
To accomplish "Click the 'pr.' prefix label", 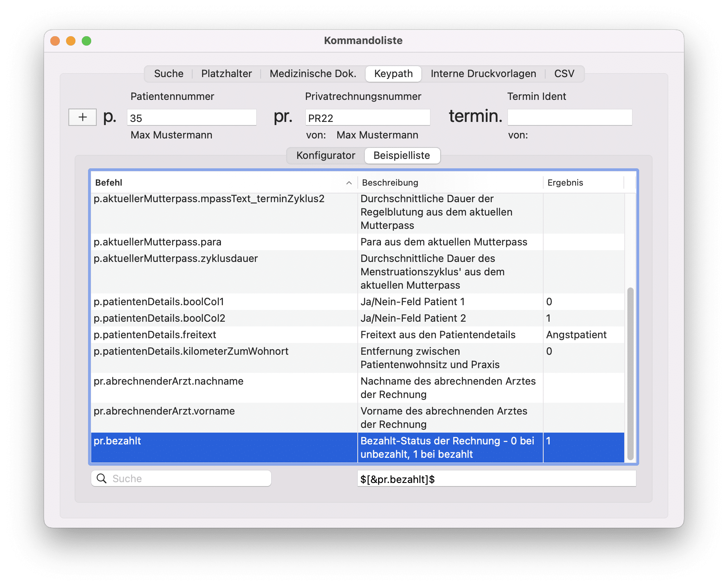I will click(x=283, y=116).
